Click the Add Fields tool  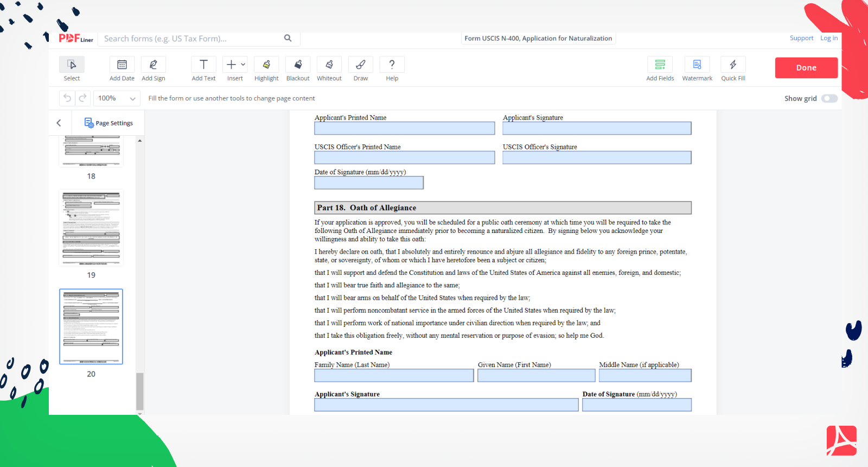660,65
